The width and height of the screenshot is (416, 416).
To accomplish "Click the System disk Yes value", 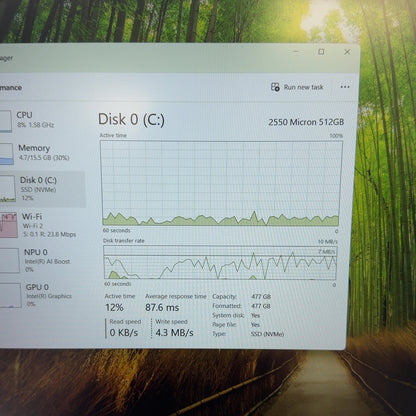I will (x=255, y=315).
